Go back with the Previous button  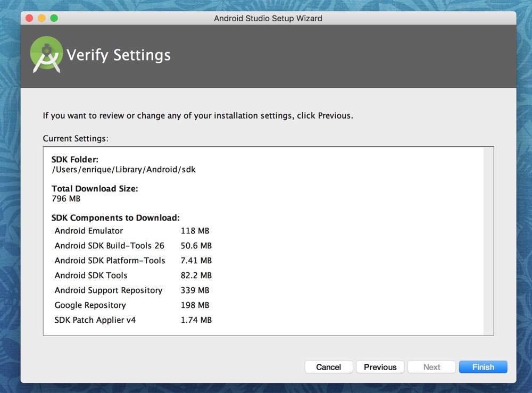(x=380, y=367)
